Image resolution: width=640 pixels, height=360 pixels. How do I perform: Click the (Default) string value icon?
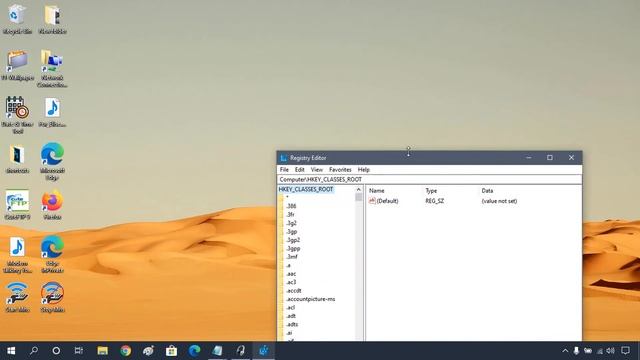coord(372,201)
